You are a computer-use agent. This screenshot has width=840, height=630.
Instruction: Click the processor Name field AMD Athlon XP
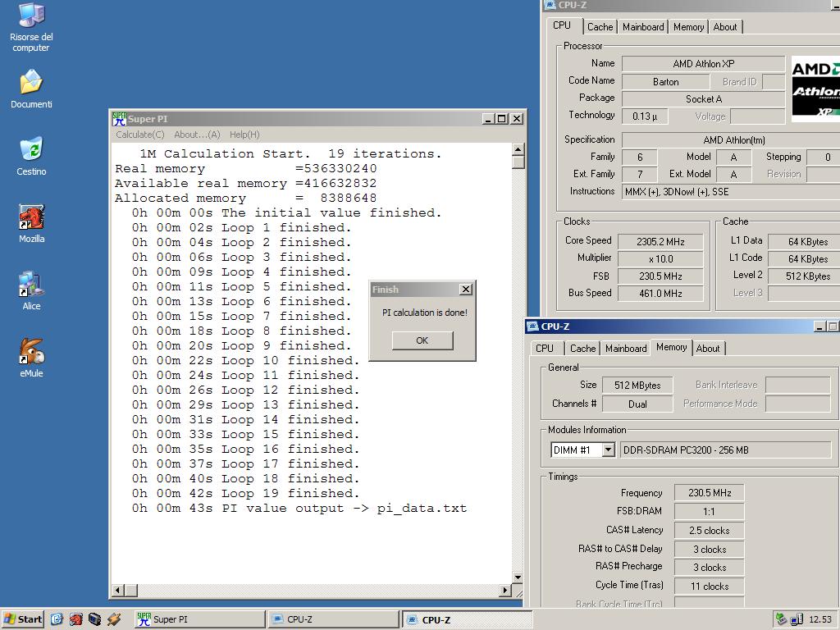point(703,64)
